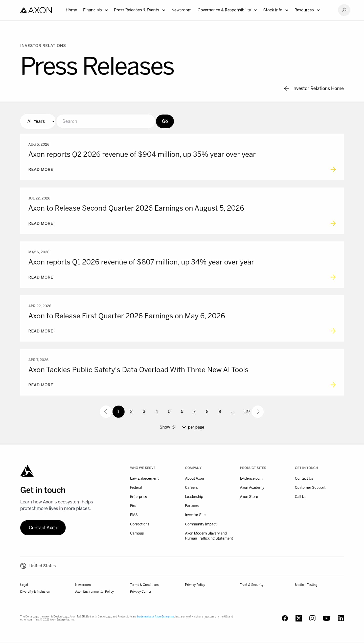Open Investor Site footer link
Viewport: 364px width, 643px height.
[195, 515]
